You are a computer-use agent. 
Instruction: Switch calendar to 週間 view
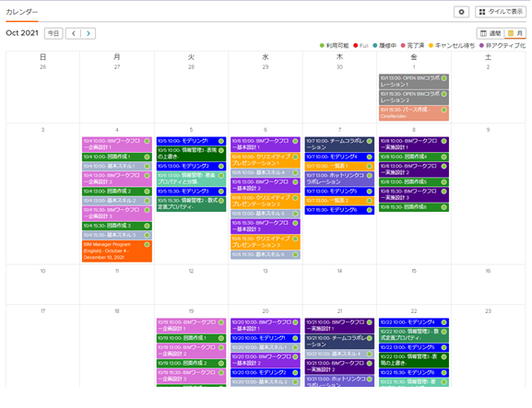coord(491,33)
